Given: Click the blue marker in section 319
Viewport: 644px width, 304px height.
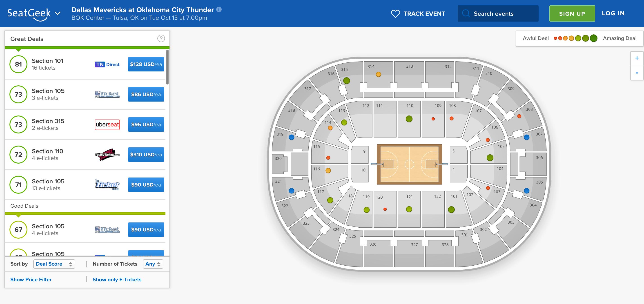Looking at the screenshot, I should click(x=292, y=137).
